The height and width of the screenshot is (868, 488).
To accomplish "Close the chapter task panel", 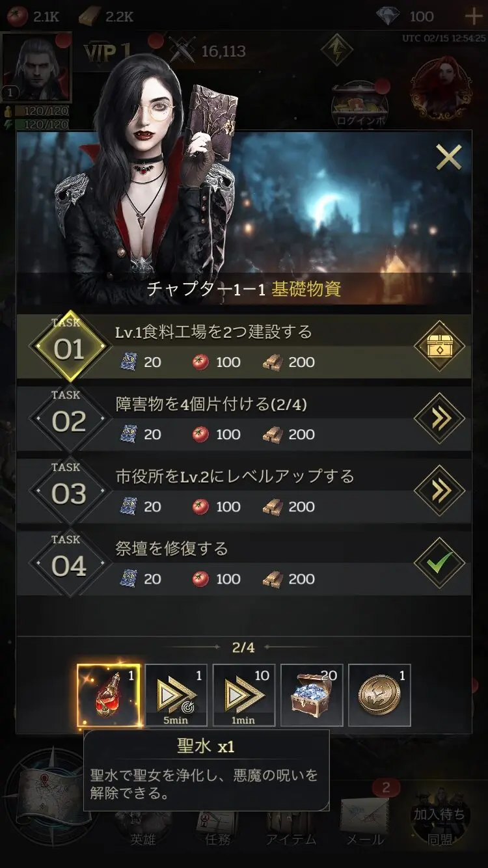I will (449, 157).
